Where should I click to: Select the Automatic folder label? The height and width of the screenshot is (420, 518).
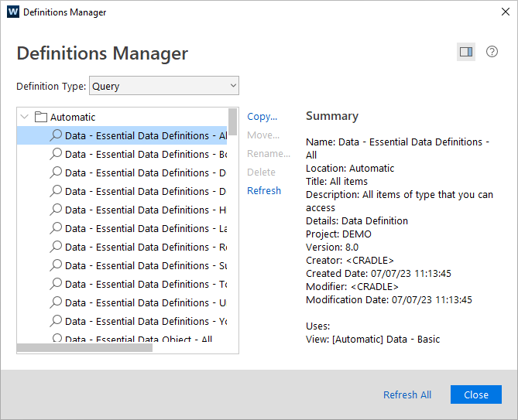[73, 117]
